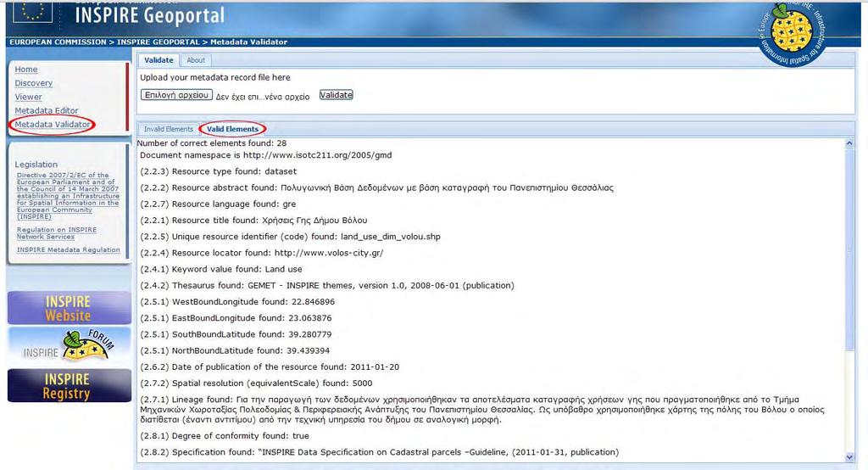Click EUROPEAN COMMISSION in the breadcrumb

(x=58, y=42)
